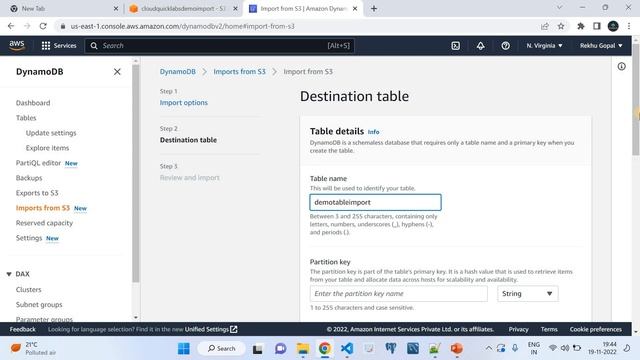Click the AWS logo home icon
Screen dimensions: 640x360
17,46
